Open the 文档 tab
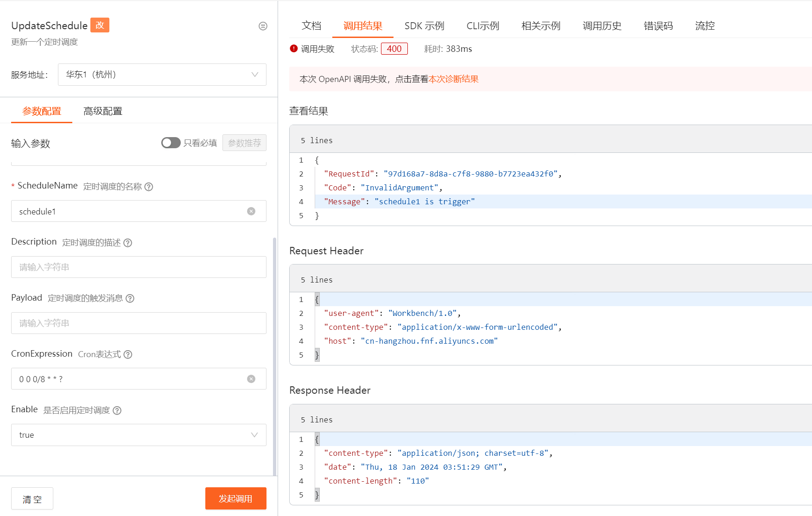 [311, 26]
